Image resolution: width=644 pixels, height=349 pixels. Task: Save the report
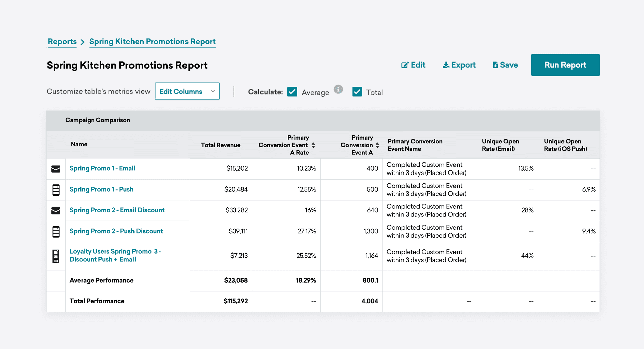click(x=505, y=65)
